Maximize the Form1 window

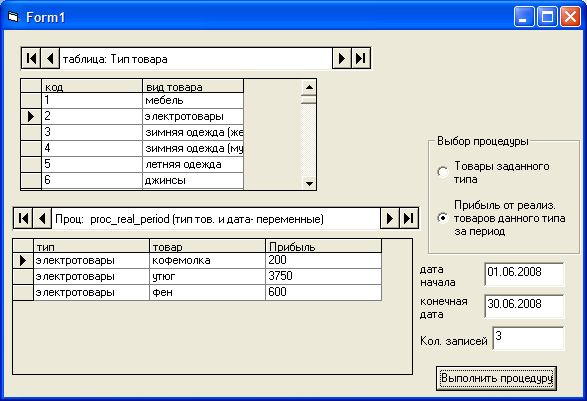[547, 17]
